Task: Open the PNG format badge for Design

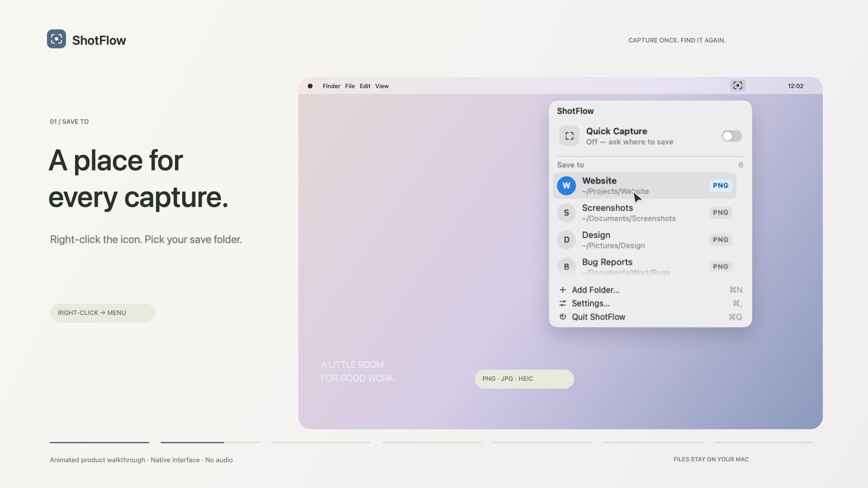Action: coord(721,239)
